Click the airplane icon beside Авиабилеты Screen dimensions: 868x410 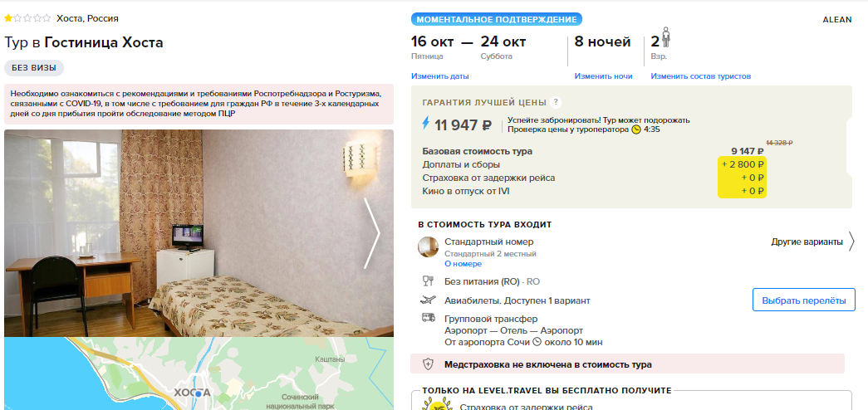(428, 300)
